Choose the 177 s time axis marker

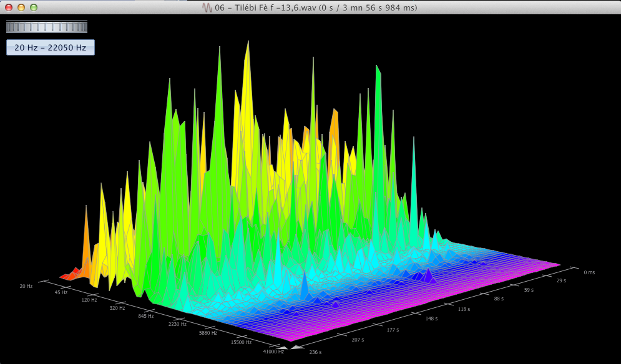click(393, 330)
